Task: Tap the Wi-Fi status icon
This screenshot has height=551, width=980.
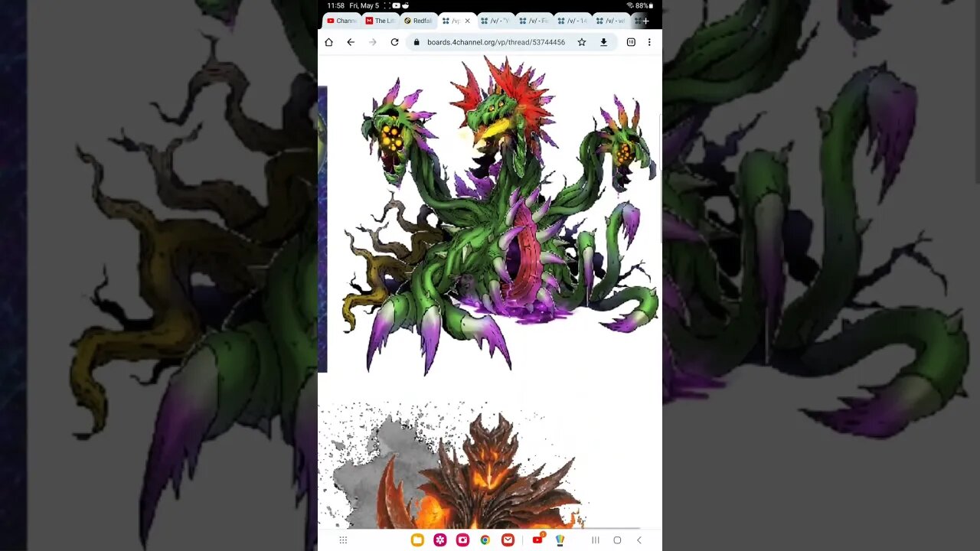Action: coord(630,5)
